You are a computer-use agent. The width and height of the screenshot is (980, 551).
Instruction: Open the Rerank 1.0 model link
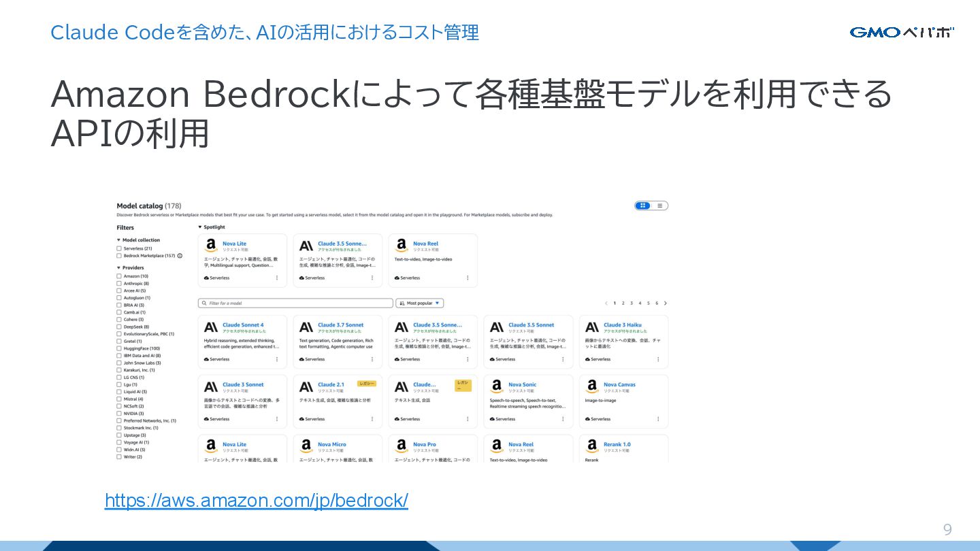click(617, 445)
